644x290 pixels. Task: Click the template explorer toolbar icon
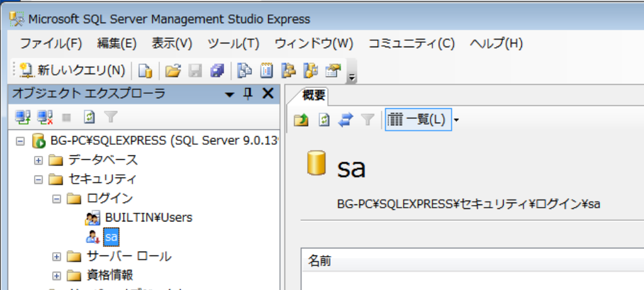[x=310, y=70]
